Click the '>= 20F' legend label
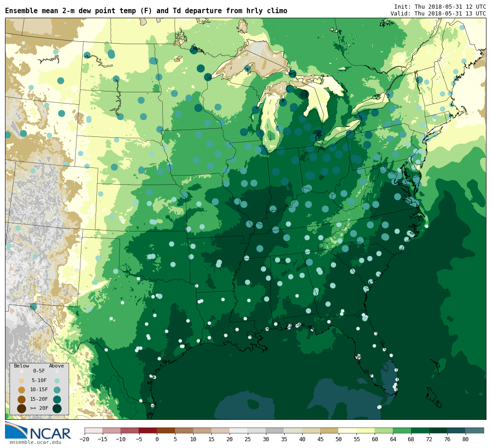Image resolution: width=491 pixels, height=448 pixels. [39, 408]
